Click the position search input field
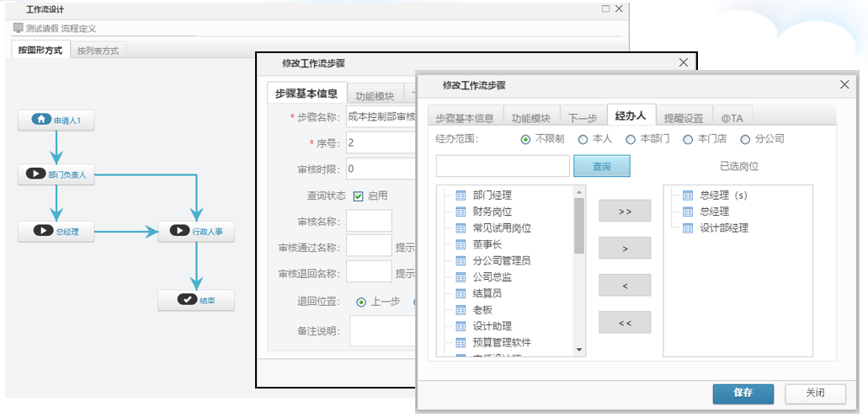This screenshot has width=868, height=418. pyautogui.click(x=503, y=167)
